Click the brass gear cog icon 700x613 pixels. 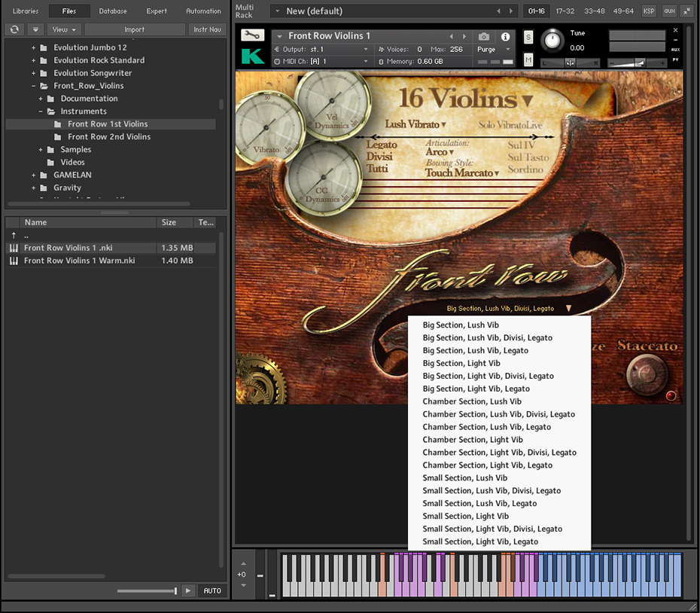point(260,378)
